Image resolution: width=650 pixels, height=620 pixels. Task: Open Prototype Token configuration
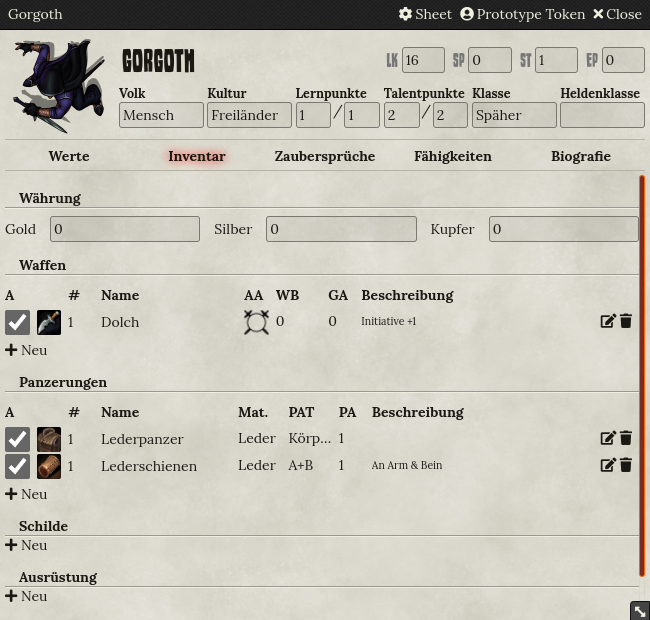click(522, 14)
